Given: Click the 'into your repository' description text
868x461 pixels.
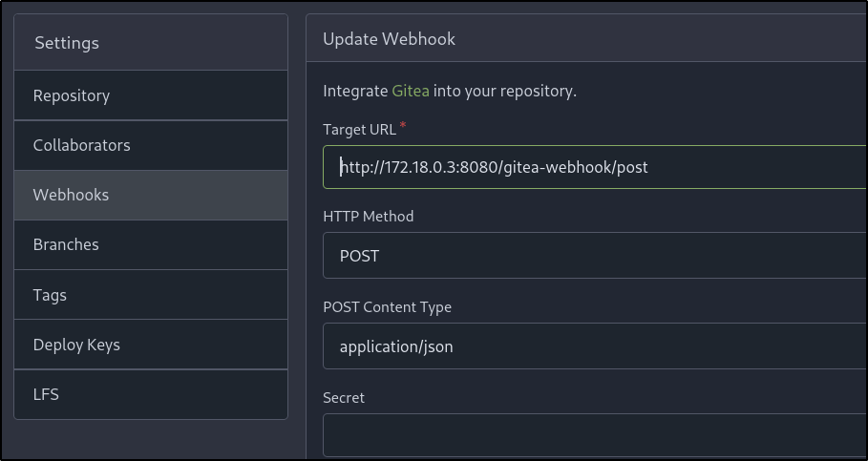Looking at the screenshot, I should coord(505,92).
